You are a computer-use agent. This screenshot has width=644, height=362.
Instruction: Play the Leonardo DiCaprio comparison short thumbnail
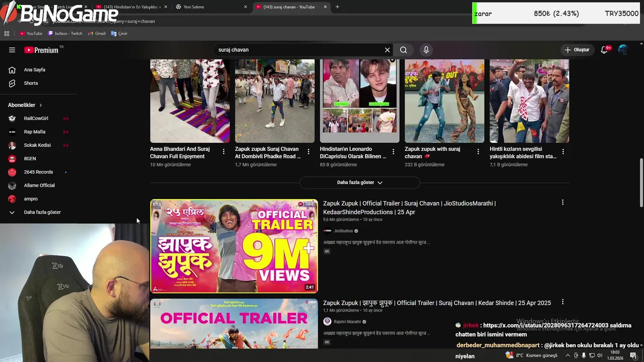click(360, 101)
